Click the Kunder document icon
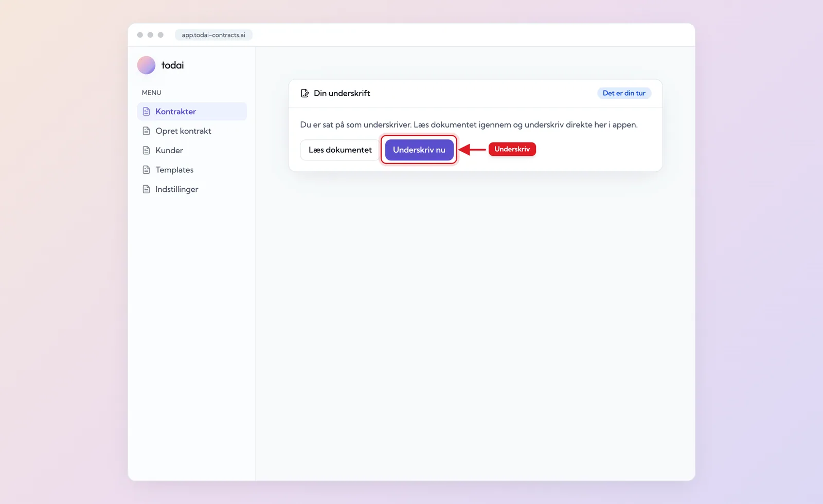 [147, 150]
